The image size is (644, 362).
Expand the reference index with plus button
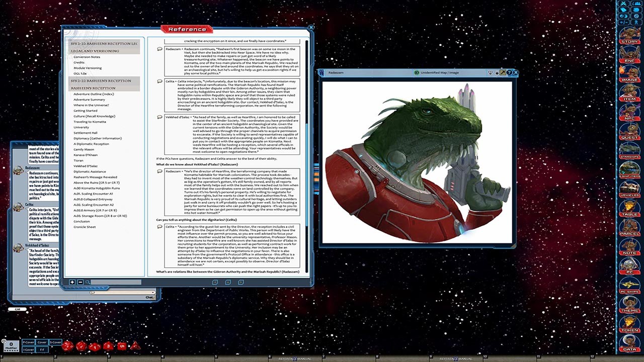(72, 283)
